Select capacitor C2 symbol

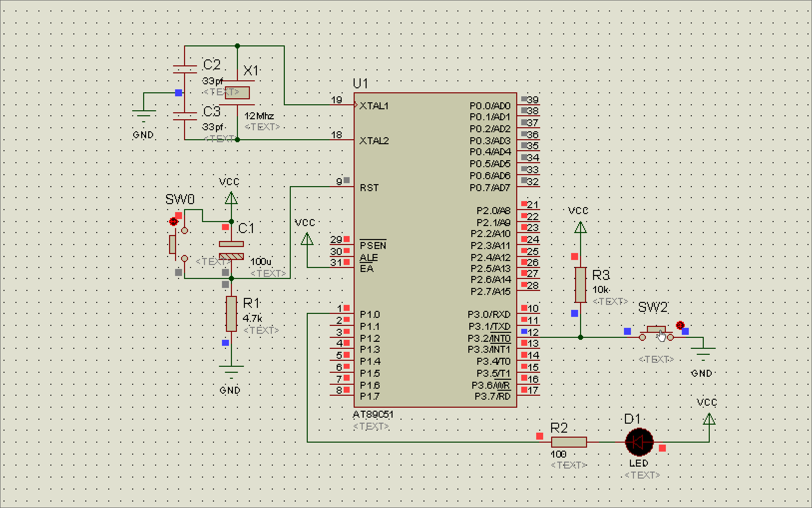(x=185, y=69)
